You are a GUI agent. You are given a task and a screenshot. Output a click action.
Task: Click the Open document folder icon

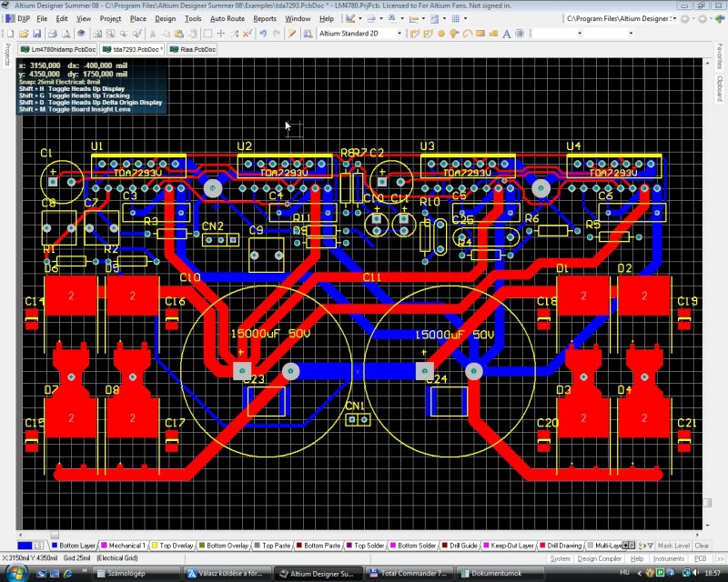(24, 34)
